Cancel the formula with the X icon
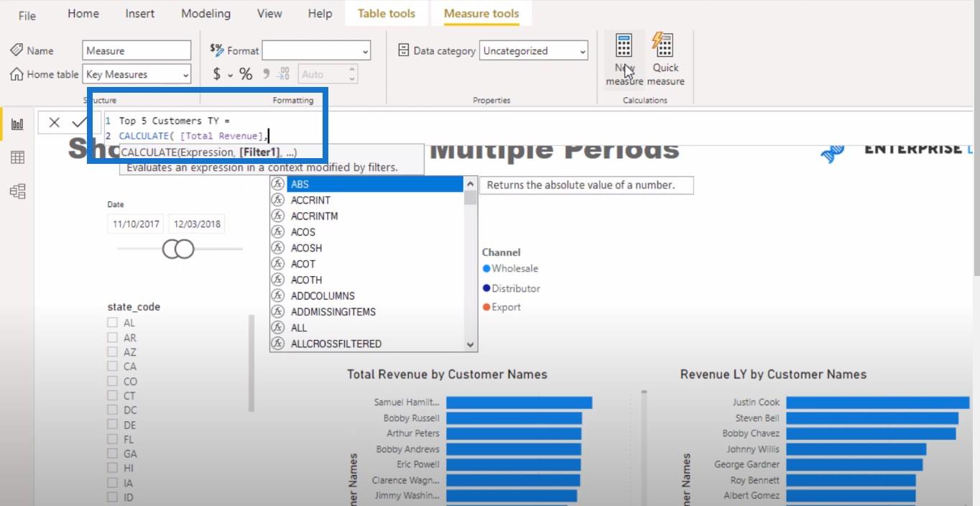980x506 pixels. (55, 122)
